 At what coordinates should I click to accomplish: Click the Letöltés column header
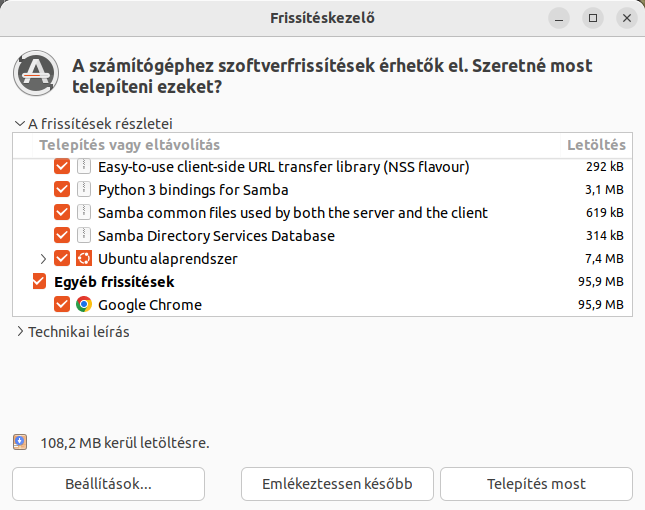[596, 145]
